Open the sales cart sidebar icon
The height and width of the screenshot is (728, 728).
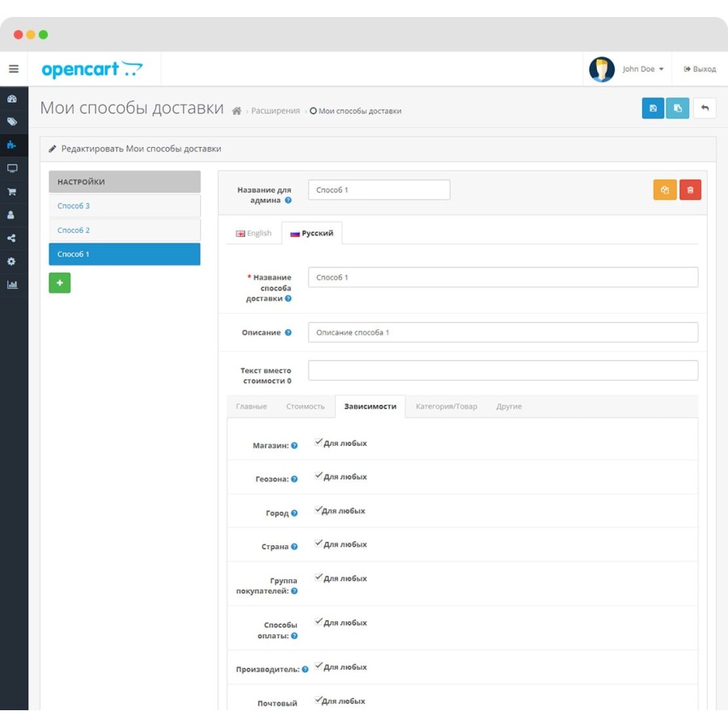point(12,191)
